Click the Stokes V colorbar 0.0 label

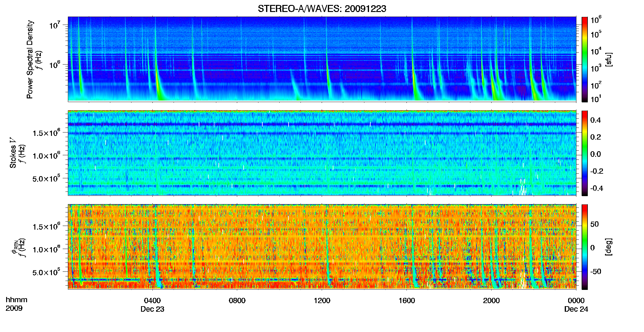click(x=595, y=154)
